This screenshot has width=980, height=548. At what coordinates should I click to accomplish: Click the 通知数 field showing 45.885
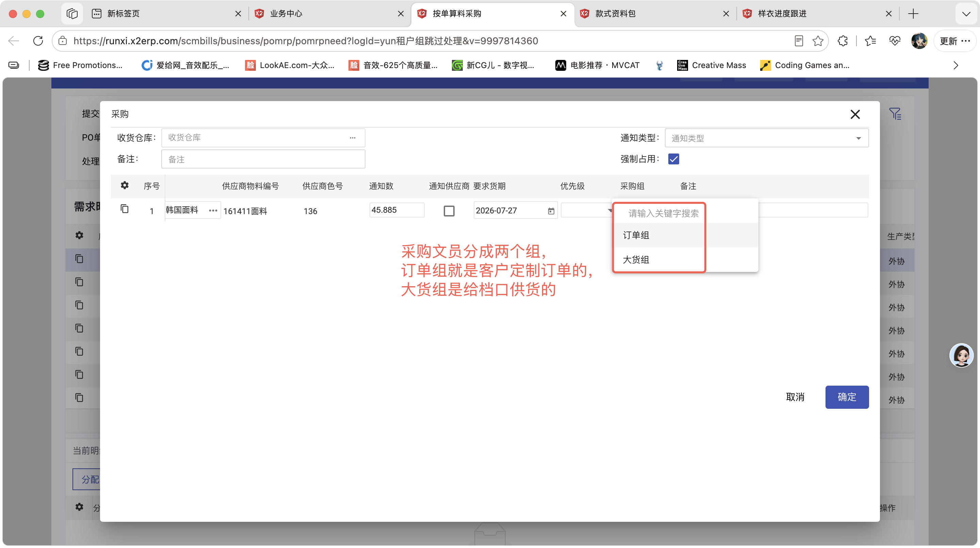[396, 210]
